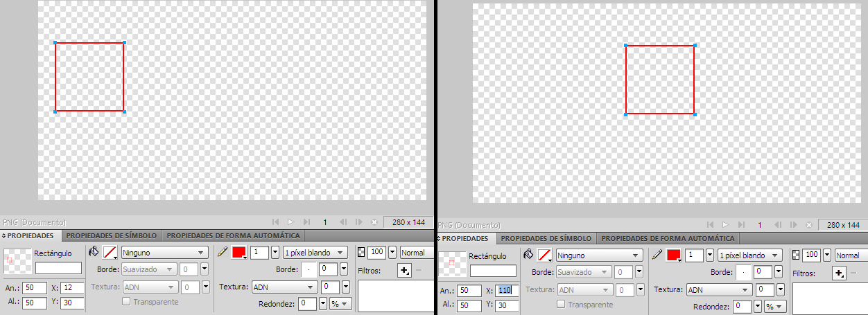
Task: Click the Redondez value field in left window
Action: [x=308, y=303]
